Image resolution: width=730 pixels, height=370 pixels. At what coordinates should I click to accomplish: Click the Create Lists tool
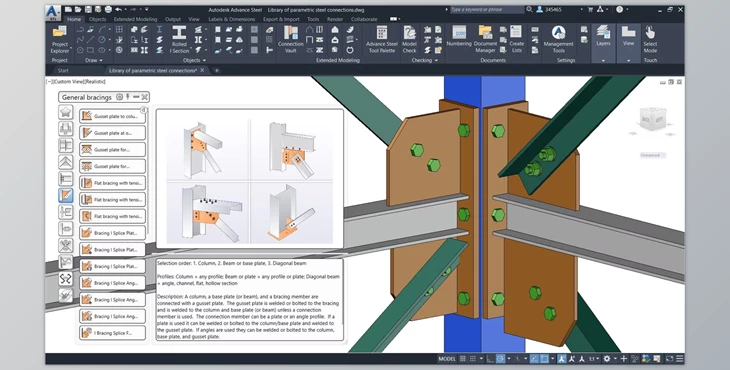click(x=516, y=39)
